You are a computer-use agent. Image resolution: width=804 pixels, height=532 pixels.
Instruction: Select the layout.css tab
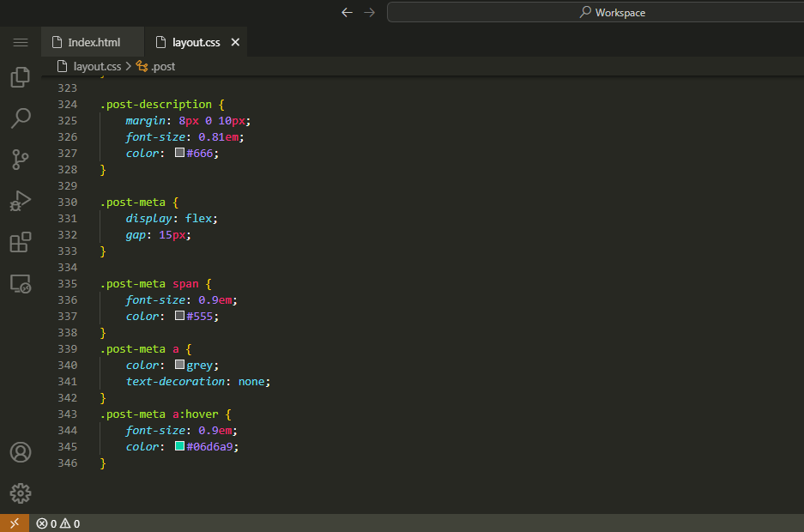click(196, 42)
